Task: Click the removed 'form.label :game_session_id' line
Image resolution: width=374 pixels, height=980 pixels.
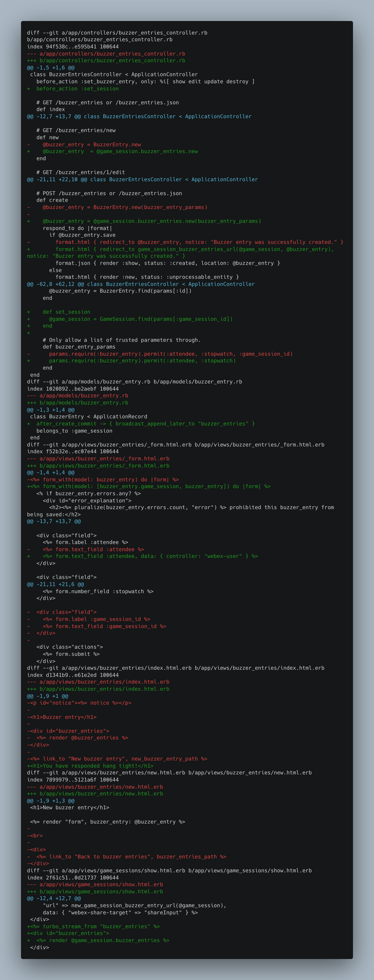Action: 89,619
